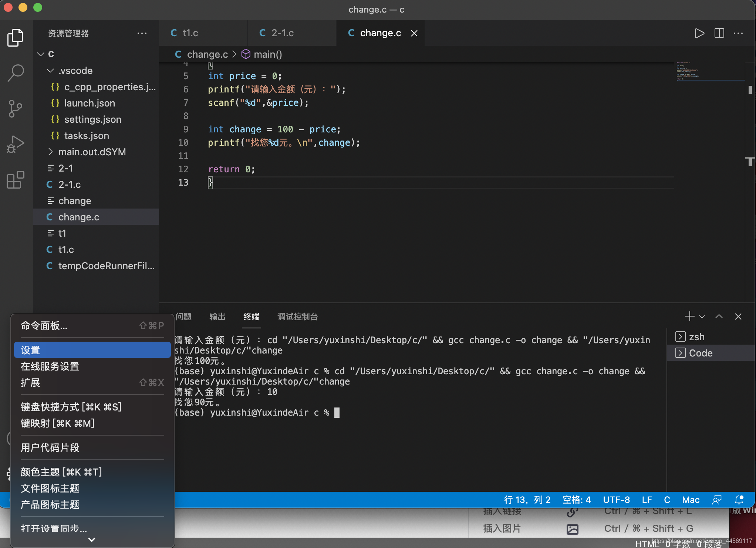Choose 颜色主题 from the menu

pyautogui.click(x=92, y=472)
